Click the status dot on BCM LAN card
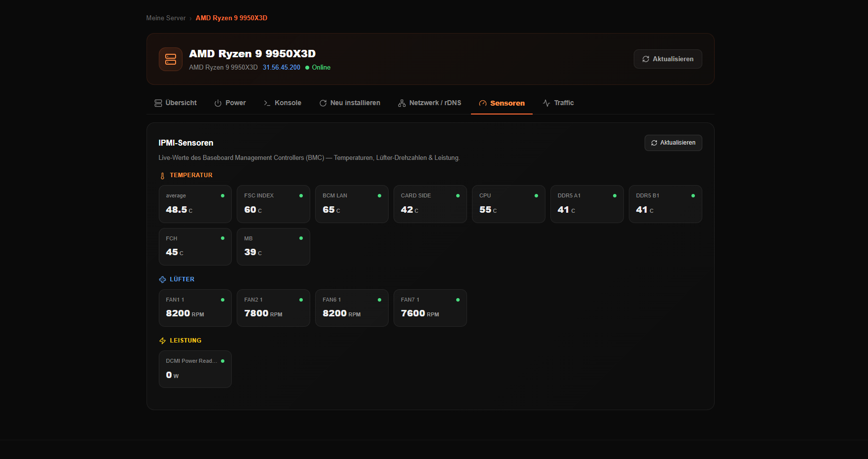This screenshot has height=459, width=868. coord(379,195)
